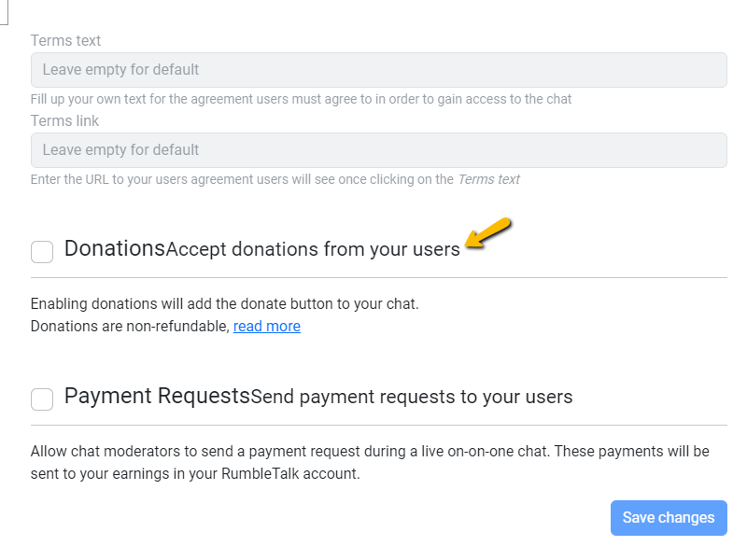Click the Terms link entry box
The width and height of the screenshot is (747, 560).
pos(373,149)
